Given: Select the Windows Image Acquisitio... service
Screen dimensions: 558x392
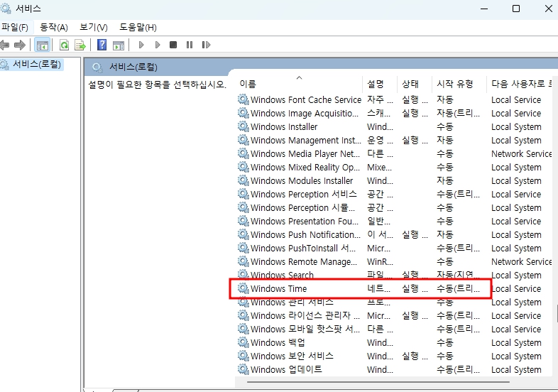Looking at the screenshot, I should [394, 113].
